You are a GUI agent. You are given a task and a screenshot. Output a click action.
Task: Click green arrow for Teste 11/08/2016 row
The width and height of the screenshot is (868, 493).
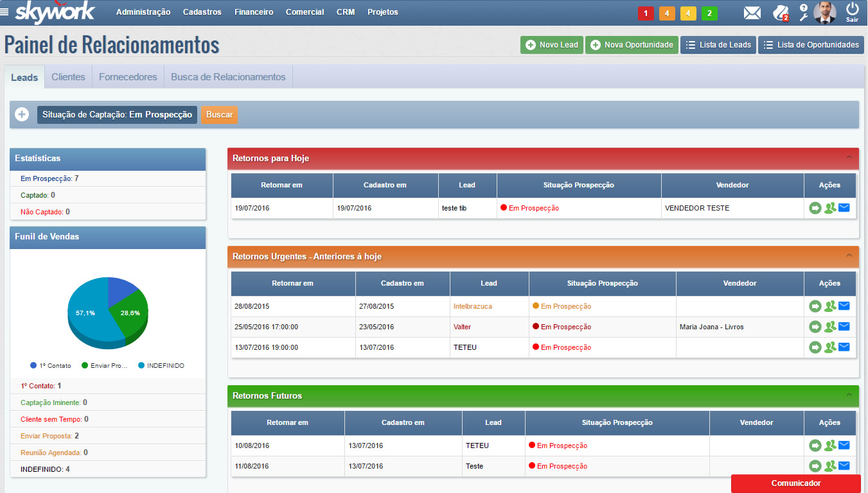click(815, 466)
